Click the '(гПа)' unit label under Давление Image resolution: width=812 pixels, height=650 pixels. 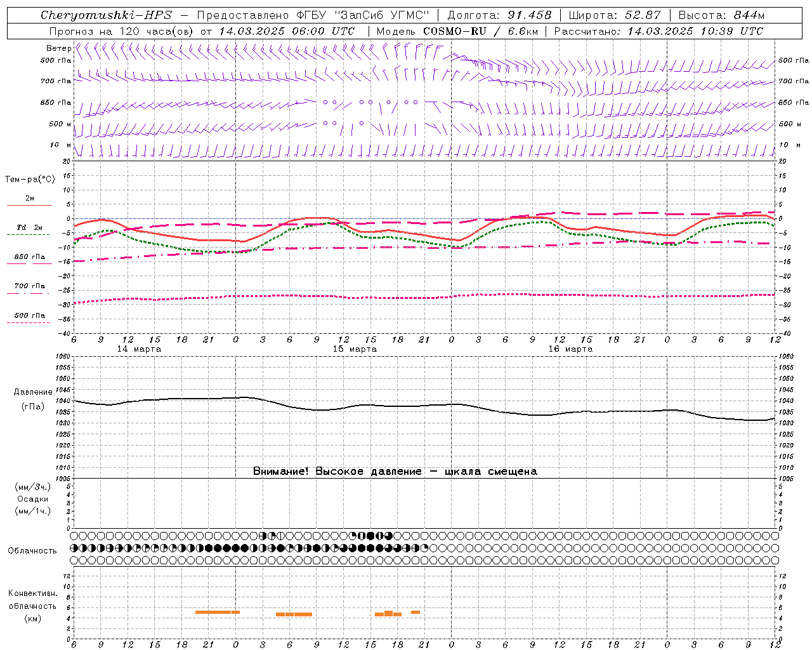coord(33,407)
